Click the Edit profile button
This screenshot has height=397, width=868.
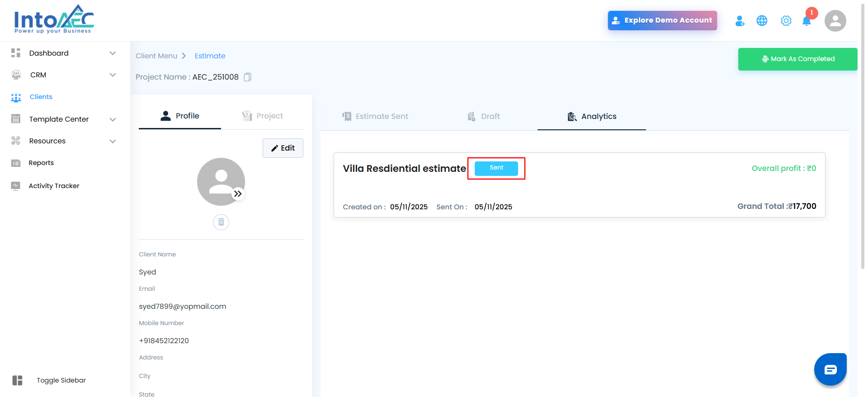[283, 148]
